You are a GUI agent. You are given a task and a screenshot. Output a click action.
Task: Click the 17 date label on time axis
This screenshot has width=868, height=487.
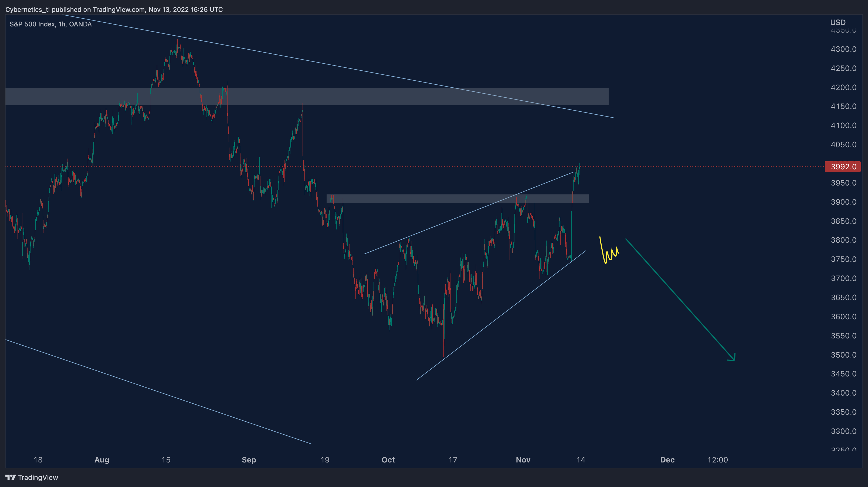453,460
